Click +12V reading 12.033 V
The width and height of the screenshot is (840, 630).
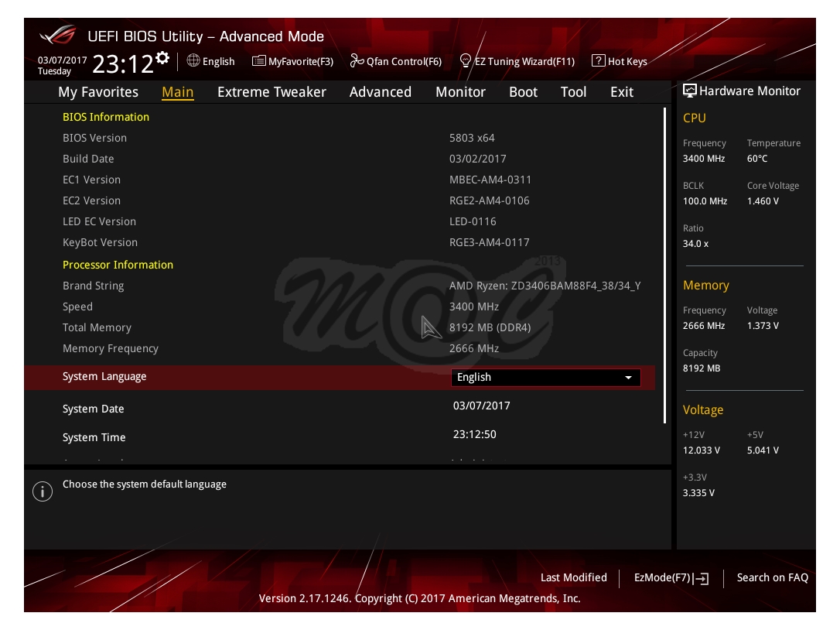[701, 450]
